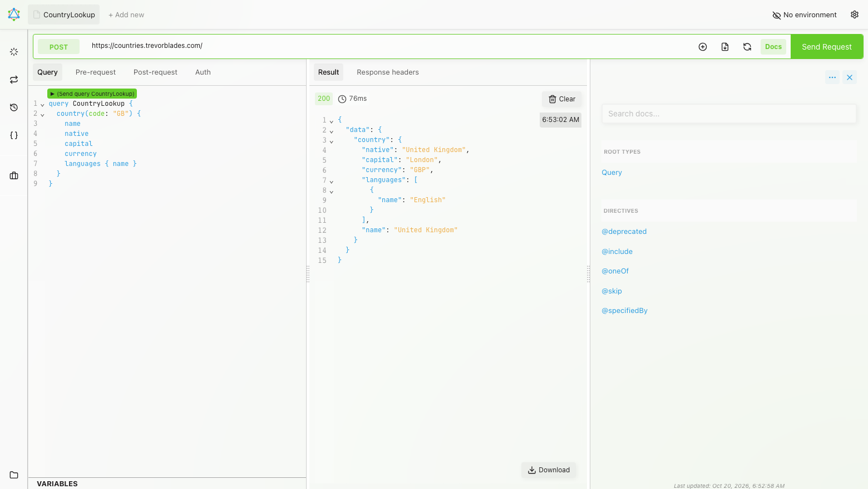The height and width of the screenshot is (489, 868).
Task: Collapse query line 2 country fold arrow
Action: click(x=42, y=115)
